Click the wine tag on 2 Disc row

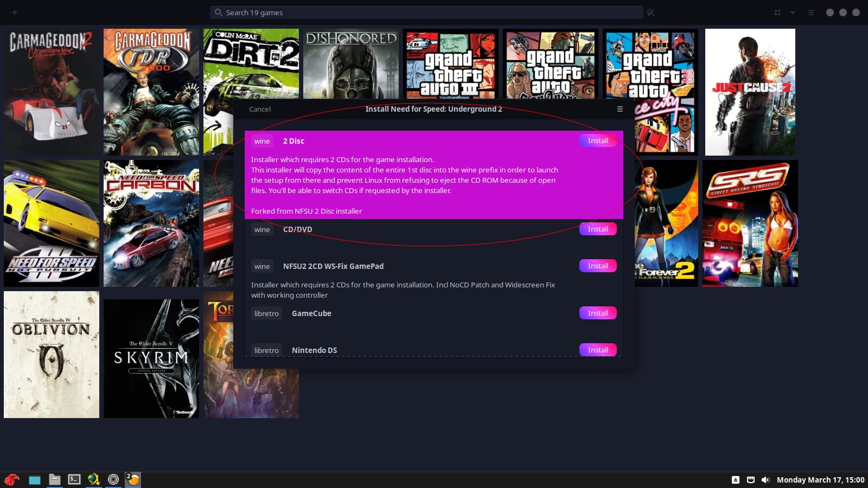point(262,141)
